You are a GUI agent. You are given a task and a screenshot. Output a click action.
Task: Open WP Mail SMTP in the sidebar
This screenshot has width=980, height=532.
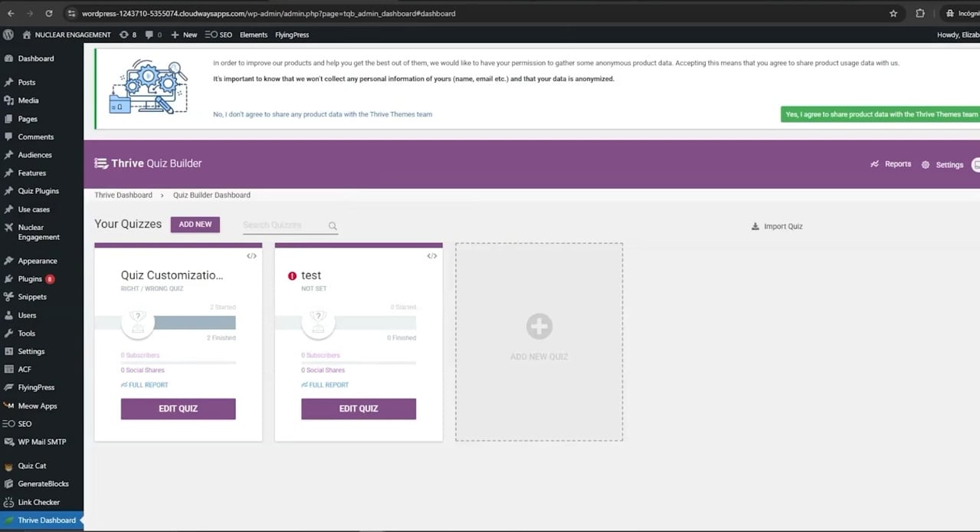tap(41, 442)
